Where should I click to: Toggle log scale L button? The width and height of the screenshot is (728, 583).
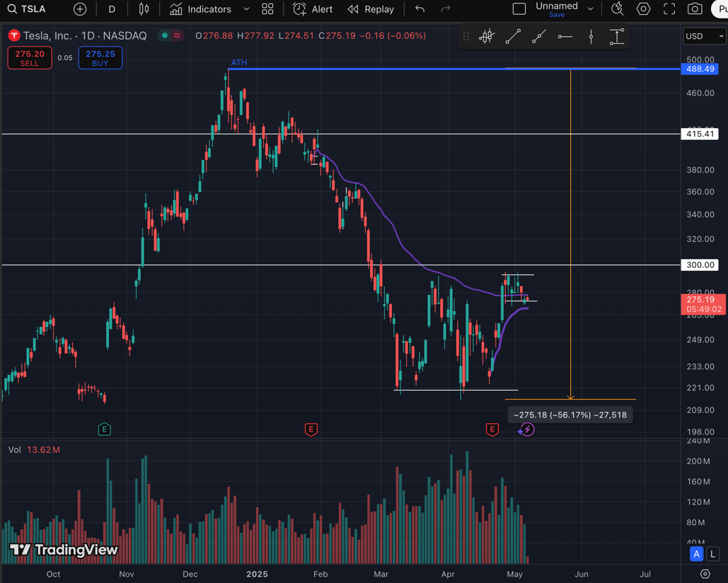click(x=712, y=554)
